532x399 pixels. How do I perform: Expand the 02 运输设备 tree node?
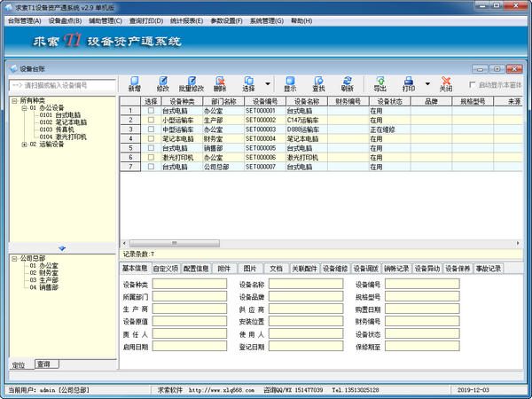tap(25, 145)
